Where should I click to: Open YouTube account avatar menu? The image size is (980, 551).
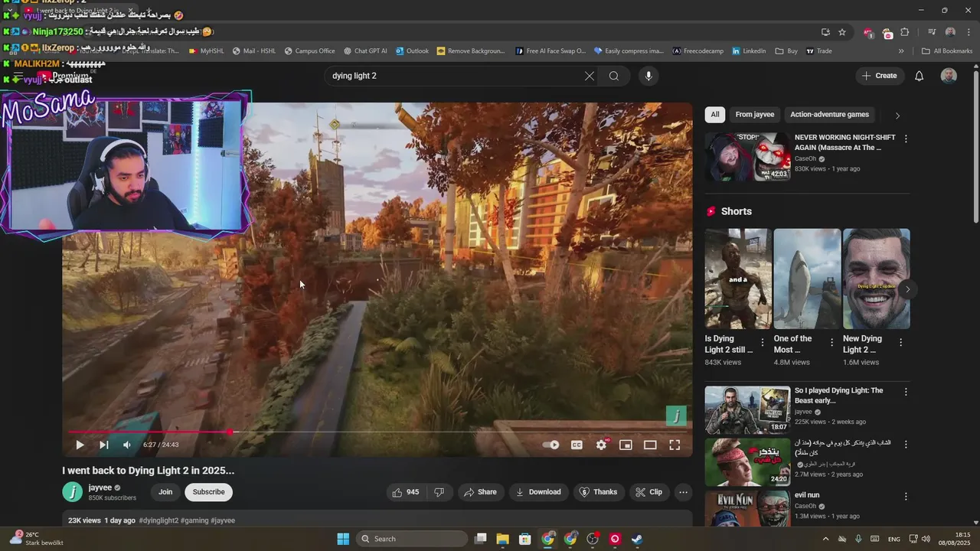(949, 76)
